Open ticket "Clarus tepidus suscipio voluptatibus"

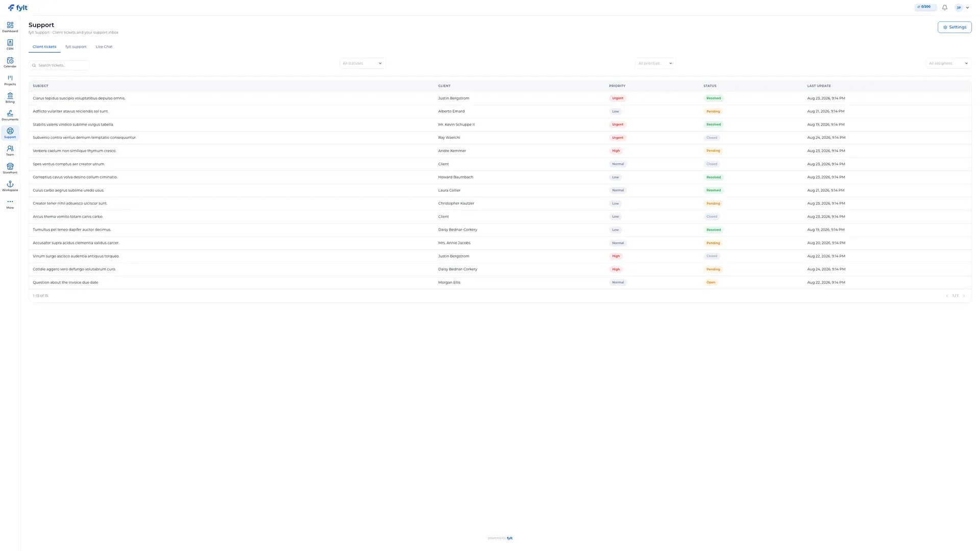point(79,98)
